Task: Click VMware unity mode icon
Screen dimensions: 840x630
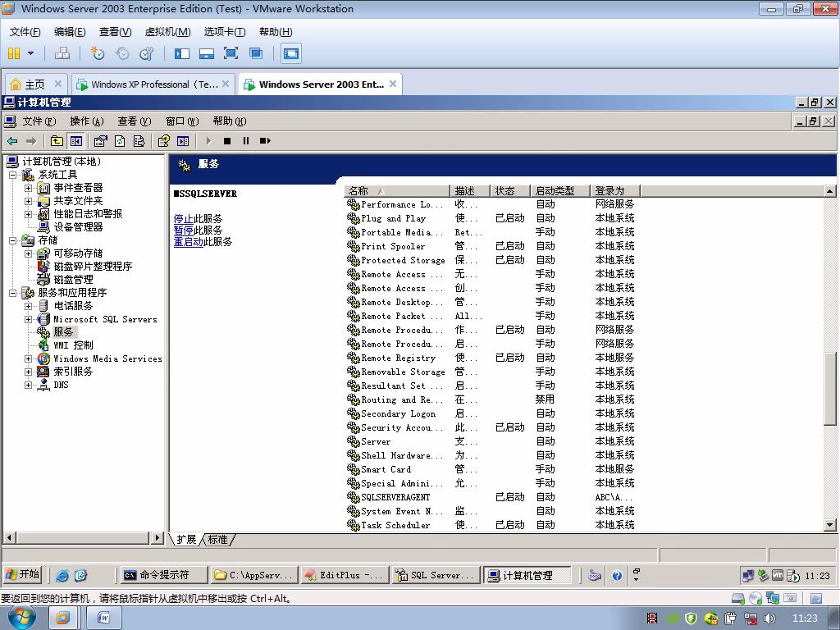Action: coord(256,53)
